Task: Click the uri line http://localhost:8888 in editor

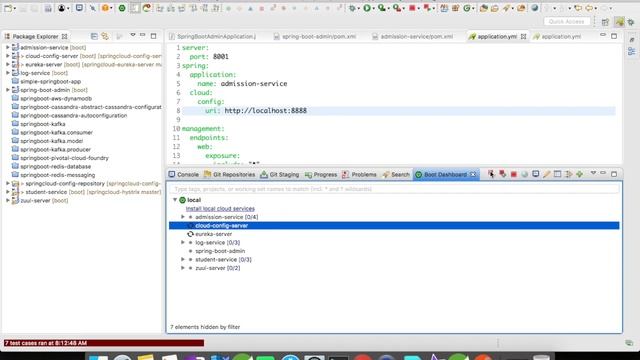Action: coord(265,111)
